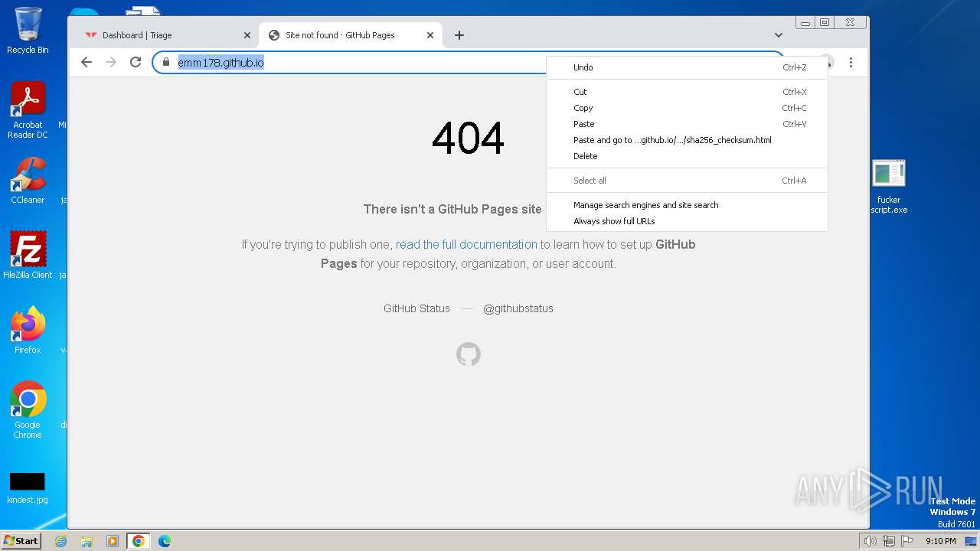This screenshot has height=551, width=980.
Task: Click the address bar URL emm178.github.io
Action: (221, 63)
